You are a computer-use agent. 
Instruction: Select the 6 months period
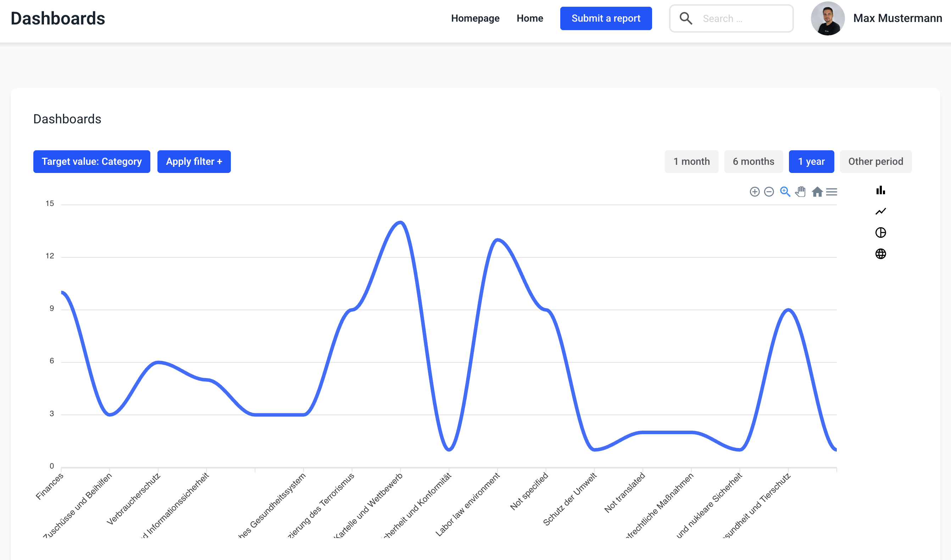753,162
